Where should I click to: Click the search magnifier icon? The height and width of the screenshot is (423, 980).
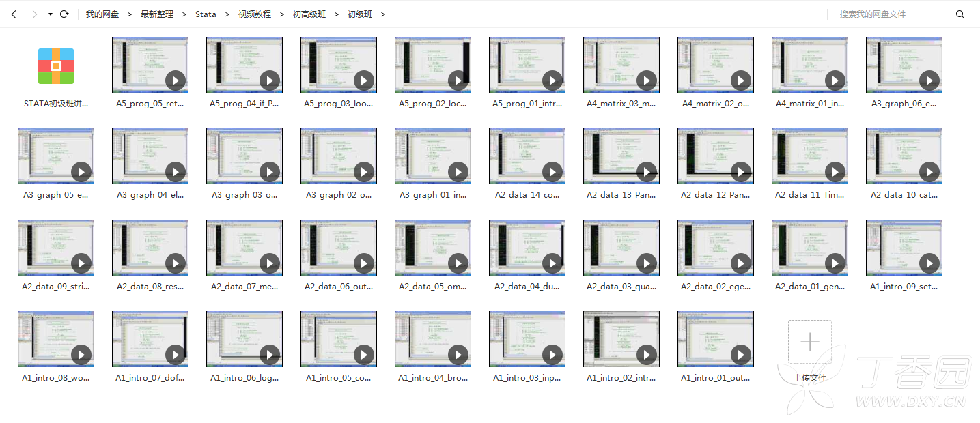[960, 14]
